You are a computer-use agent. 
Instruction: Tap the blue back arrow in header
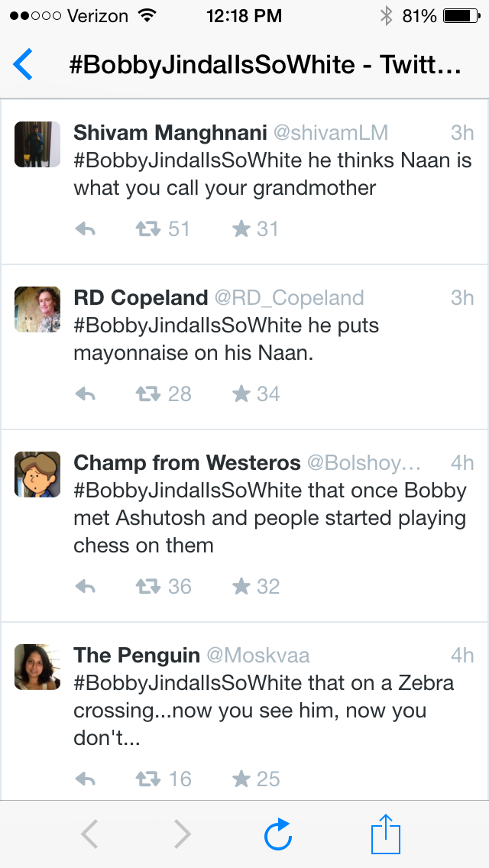[24, 64]
